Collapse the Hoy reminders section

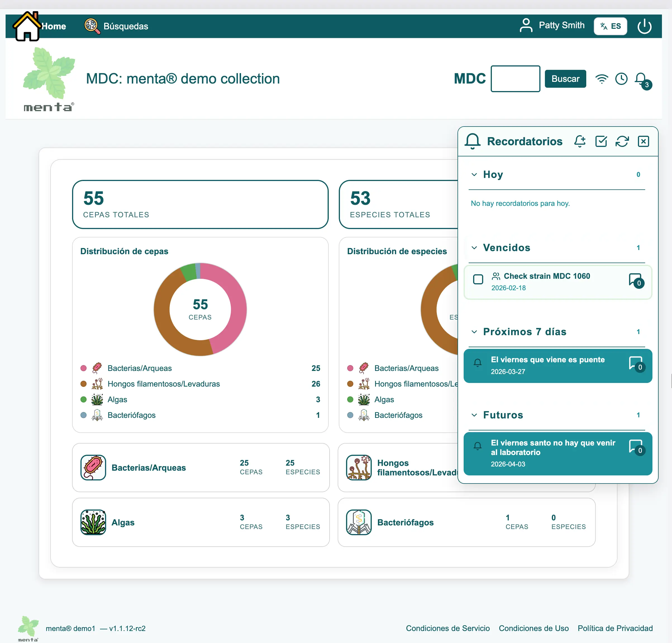pos(474,175)
